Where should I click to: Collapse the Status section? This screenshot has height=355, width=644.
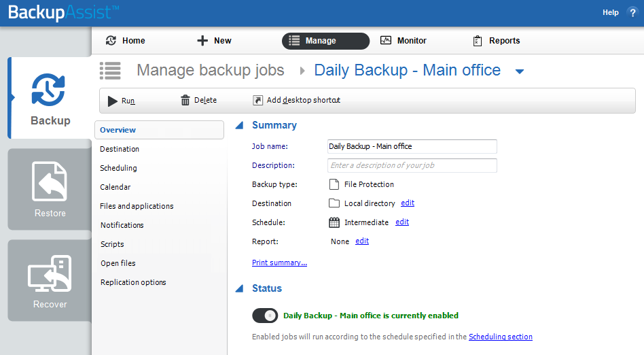tap(239, 288)
